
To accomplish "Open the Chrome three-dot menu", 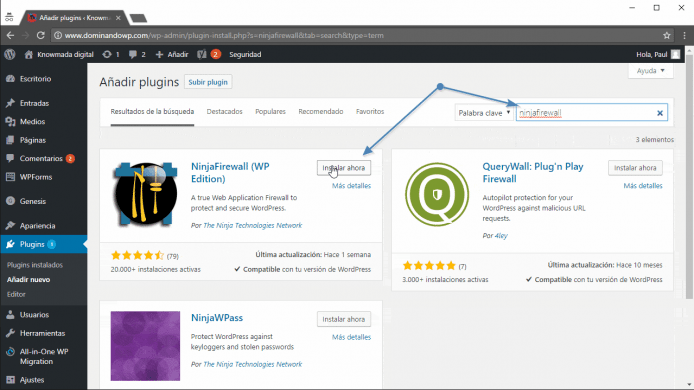I will (684, 35).
